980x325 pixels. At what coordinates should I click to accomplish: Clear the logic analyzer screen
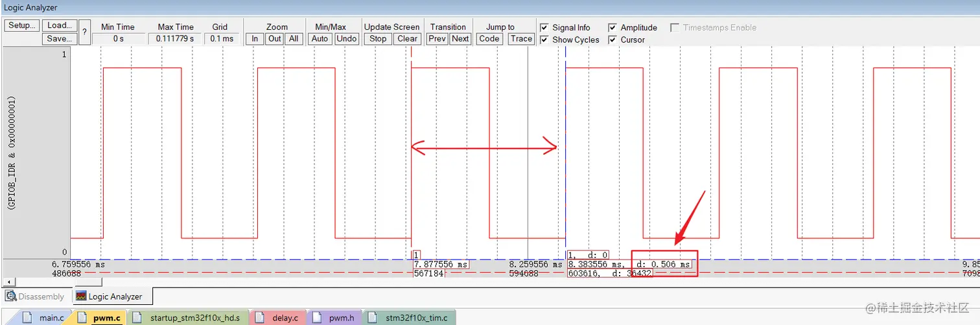point(407,39)
